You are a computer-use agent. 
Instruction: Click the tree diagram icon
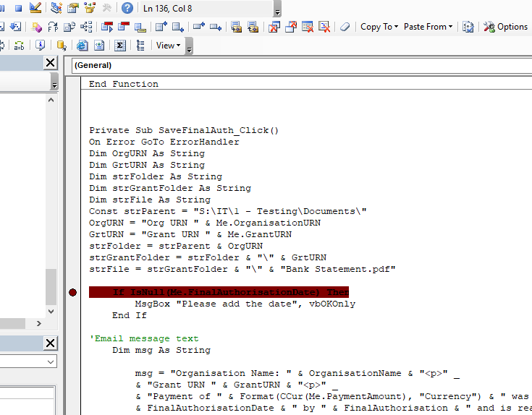coord(87,27)
